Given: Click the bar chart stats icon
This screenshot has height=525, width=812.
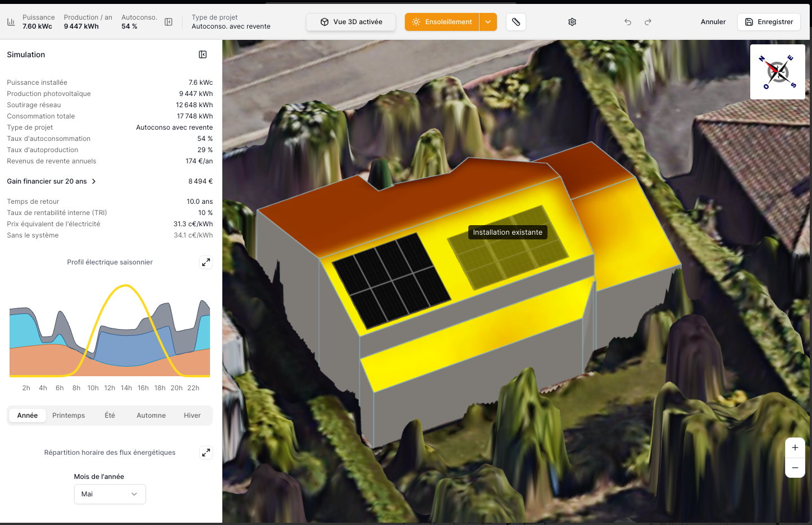Looking at the screenshot, I should click(x=11, y=22).
